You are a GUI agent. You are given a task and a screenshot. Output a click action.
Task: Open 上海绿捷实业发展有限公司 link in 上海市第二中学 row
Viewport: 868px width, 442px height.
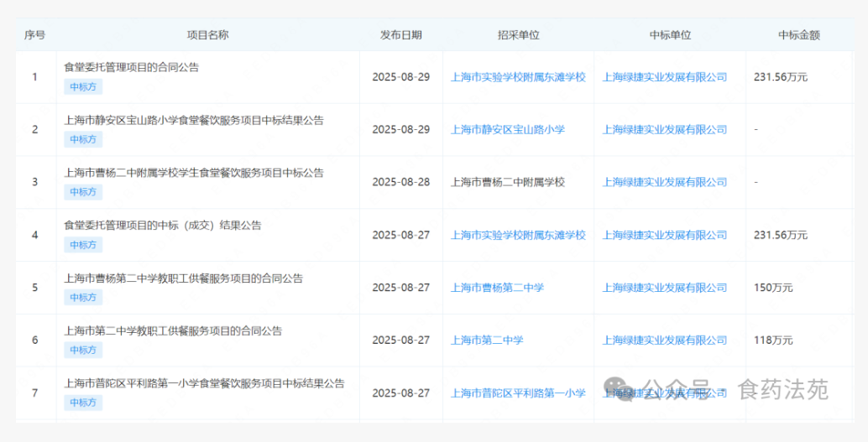[x=664, y=341]
